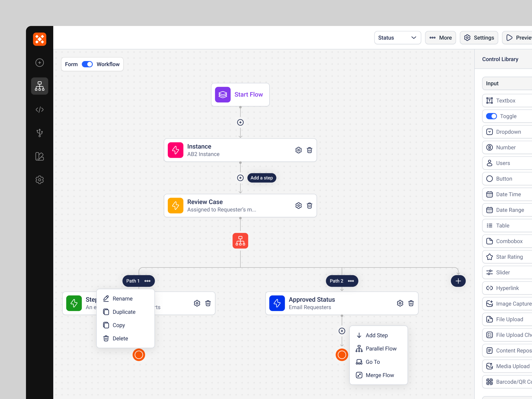Select Duplicate from the context menu
The height and width of the screenshot is (399, 532).
pyautogui.click(x=124, y=312)
